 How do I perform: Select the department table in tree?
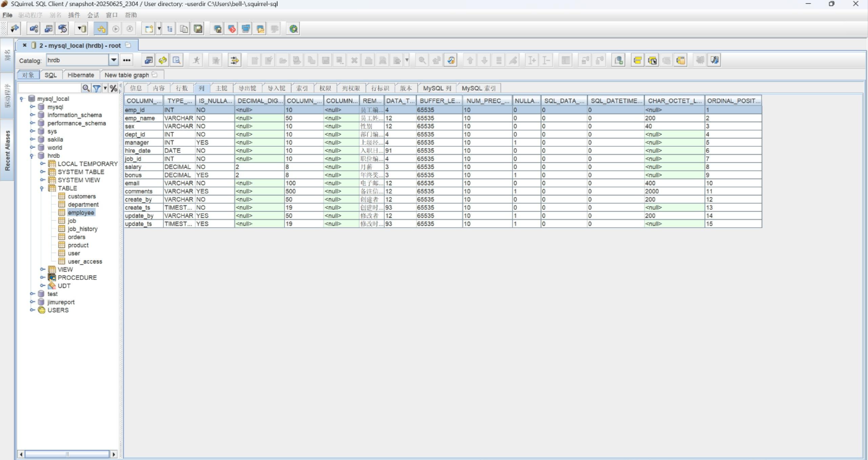83,205
